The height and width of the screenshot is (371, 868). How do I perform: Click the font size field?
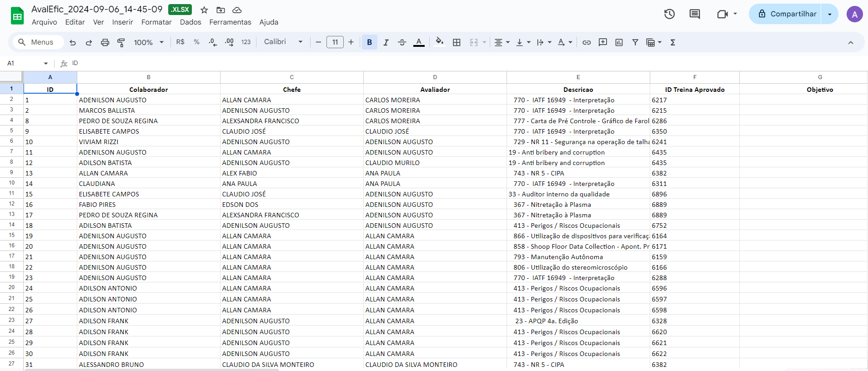[335, 42]
